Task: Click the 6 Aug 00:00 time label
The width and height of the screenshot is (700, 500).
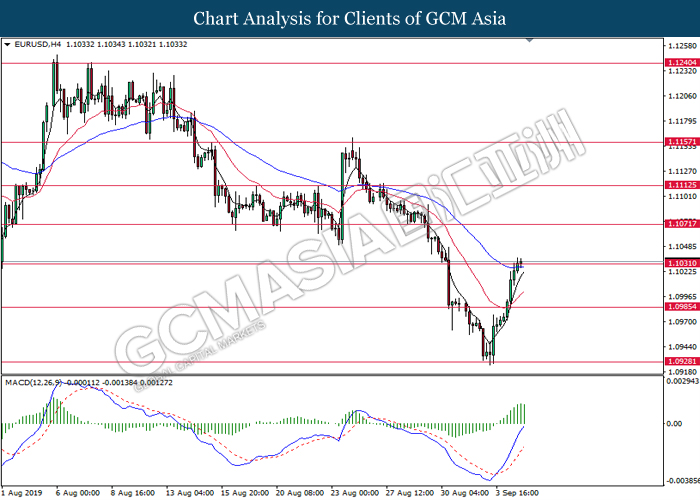Action: pos(78,493)
